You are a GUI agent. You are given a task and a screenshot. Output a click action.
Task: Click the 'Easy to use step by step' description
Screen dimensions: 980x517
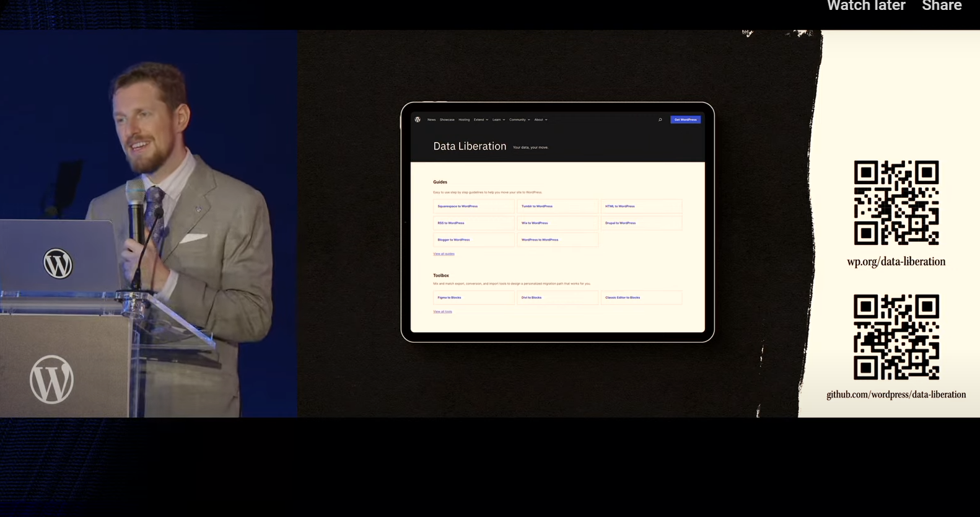pyautogui.click(x=488, y=192)
